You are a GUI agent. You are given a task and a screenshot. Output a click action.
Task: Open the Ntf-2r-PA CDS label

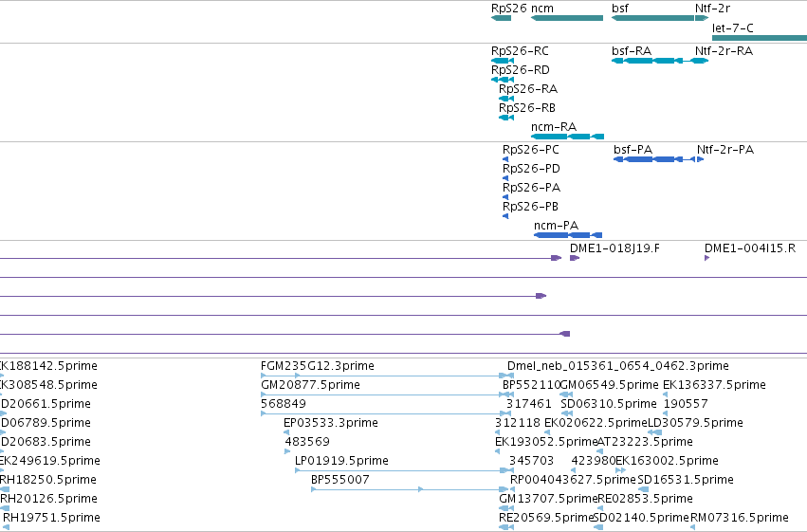click(725, 150)
